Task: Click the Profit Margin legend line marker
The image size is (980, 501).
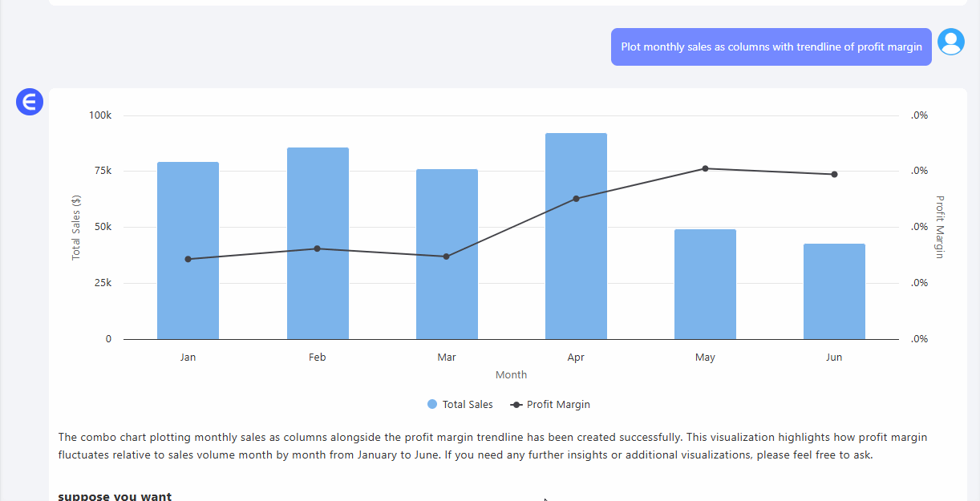Action: tap(516, 405)
